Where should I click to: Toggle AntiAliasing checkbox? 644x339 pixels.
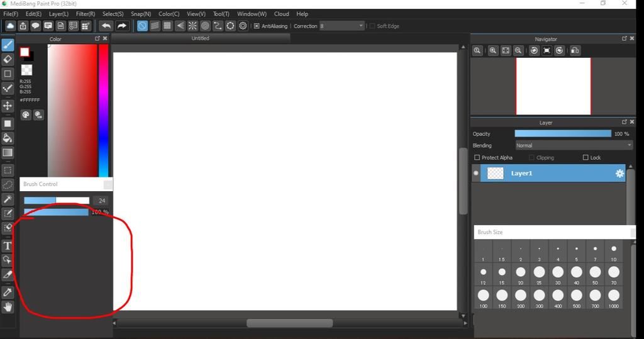pos(257,26)
